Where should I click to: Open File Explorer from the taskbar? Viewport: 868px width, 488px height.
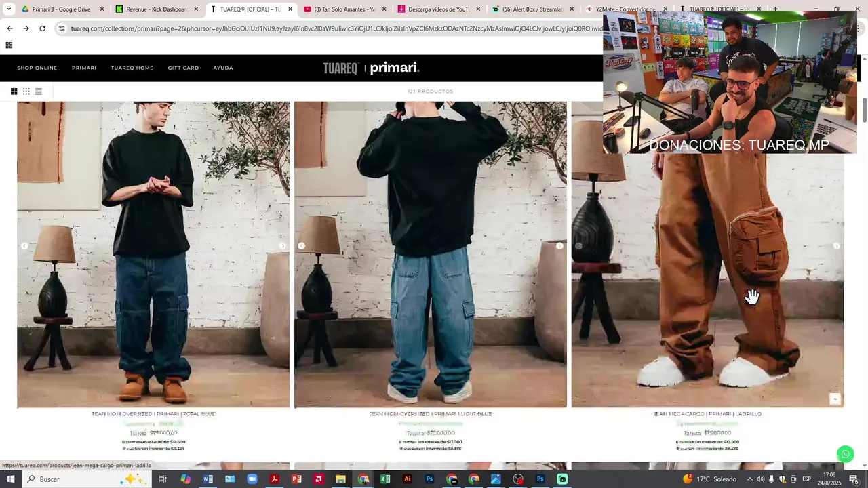(340, 479)
